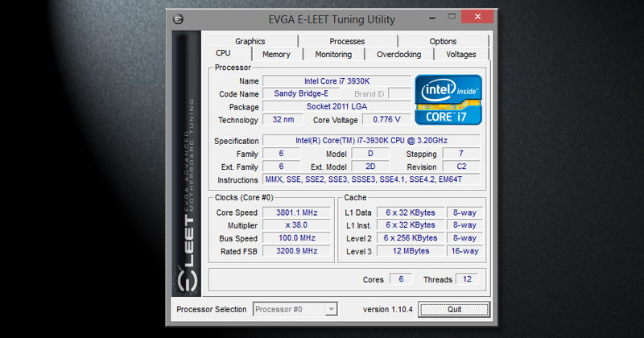Click the Rated FSB value 3200.9 MHz
The image size is (644, 338).
pyautogui.click(x=296, y=251)
